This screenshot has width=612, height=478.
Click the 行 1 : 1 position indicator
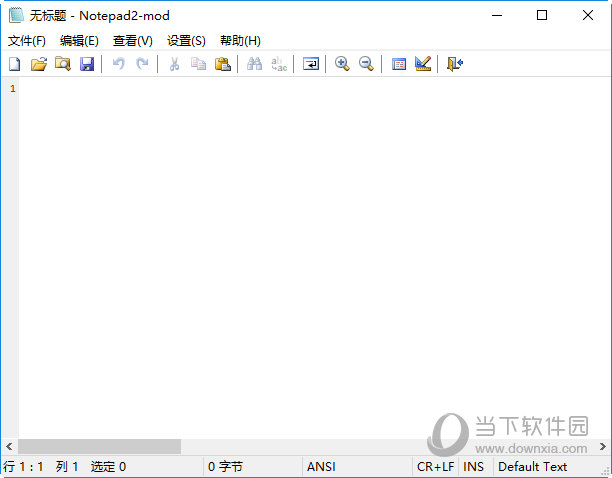coord(23,466)
